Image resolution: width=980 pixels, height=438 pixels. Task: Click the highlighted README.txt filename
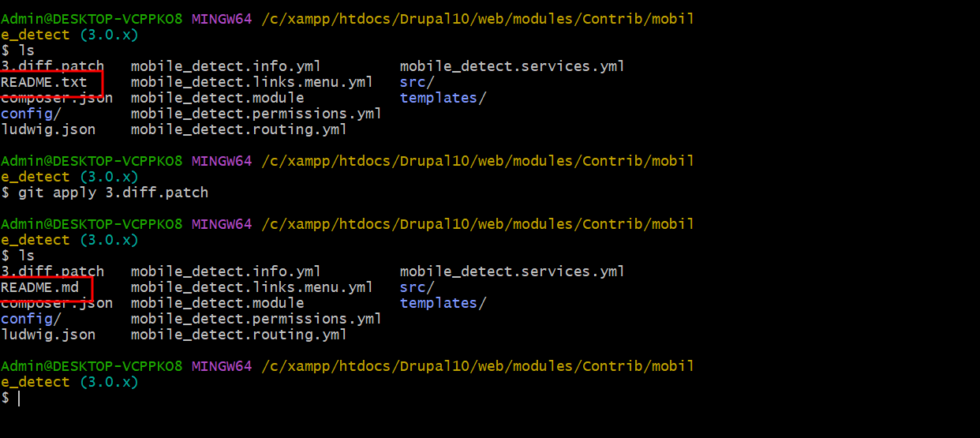pos(44,82)
